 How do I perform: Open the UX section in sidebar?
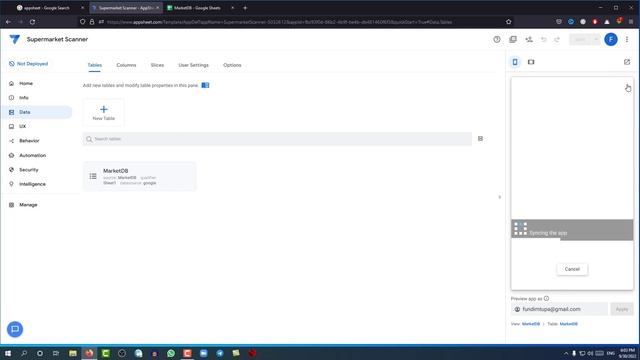click(22, 126)
